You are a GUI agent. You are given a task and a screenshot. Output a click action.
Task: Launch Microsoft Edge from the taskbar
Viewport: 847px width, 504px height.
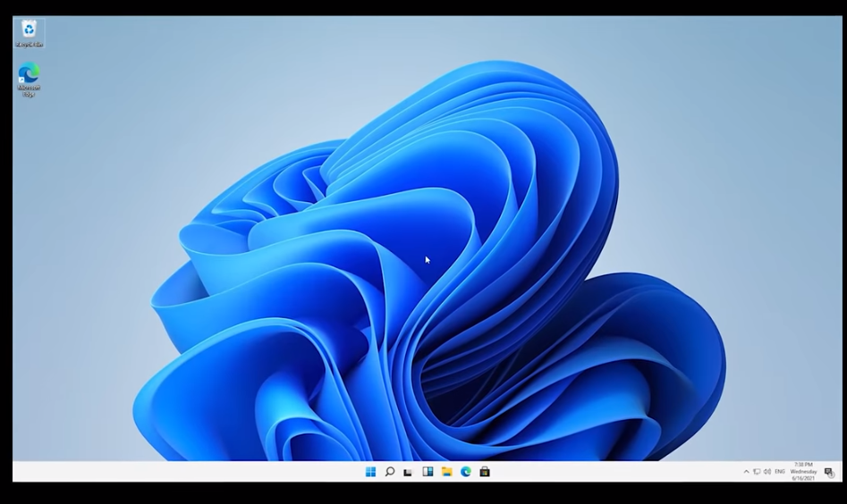coord(466,472)
